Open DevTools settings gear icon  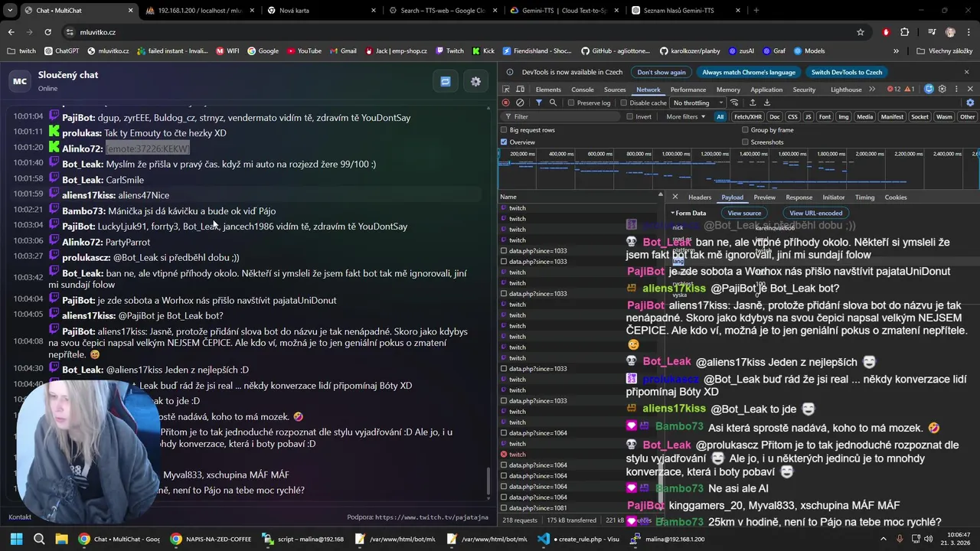pyautogui.click(x=942, y=90)
